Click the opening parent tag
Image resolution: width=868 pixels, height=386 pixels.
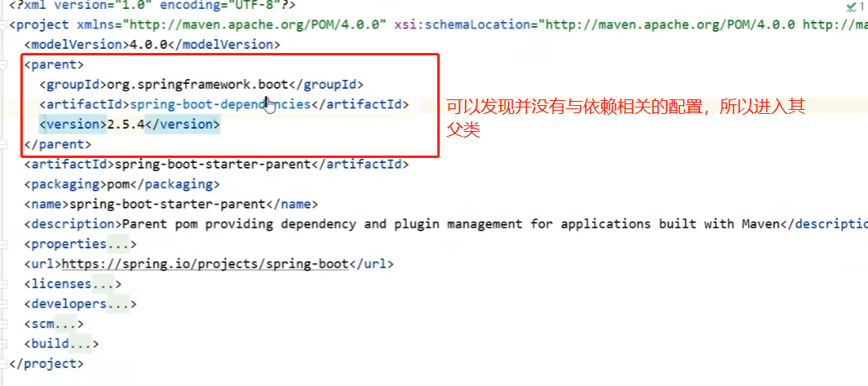[54, 65]
